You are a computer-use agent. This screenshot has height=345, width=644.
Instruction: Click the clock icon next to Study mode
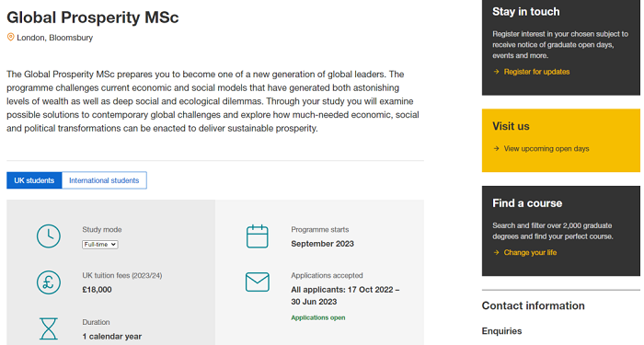[49, 236]
